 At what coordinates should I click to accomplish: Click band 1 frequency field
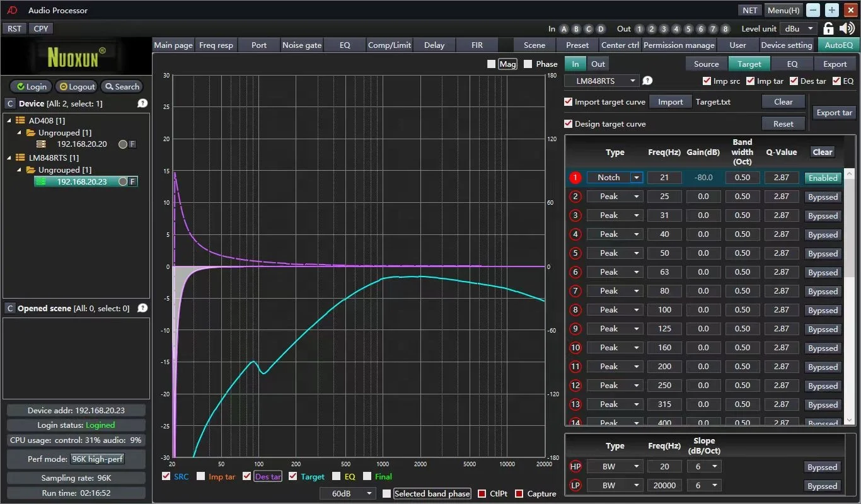tap(664, 178)
